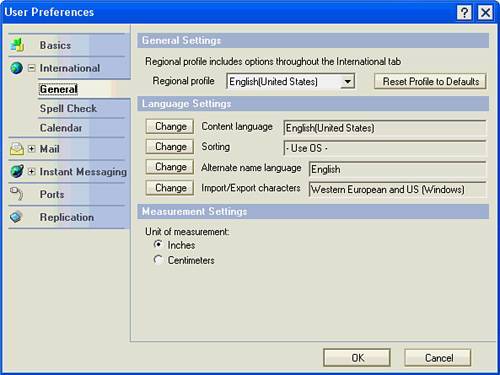Open the Basics preferences page
The width and height of the screenshot is (500, 375).
pos(55,45)
